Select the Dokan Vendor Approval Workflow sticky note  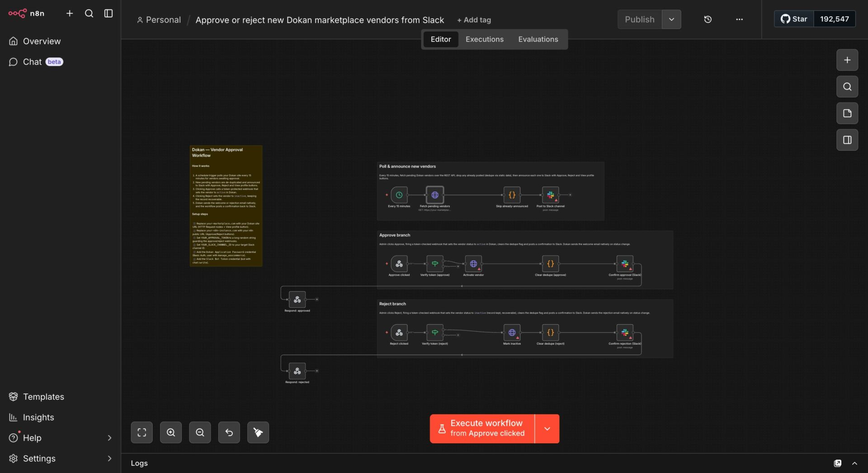click(226, 206)
